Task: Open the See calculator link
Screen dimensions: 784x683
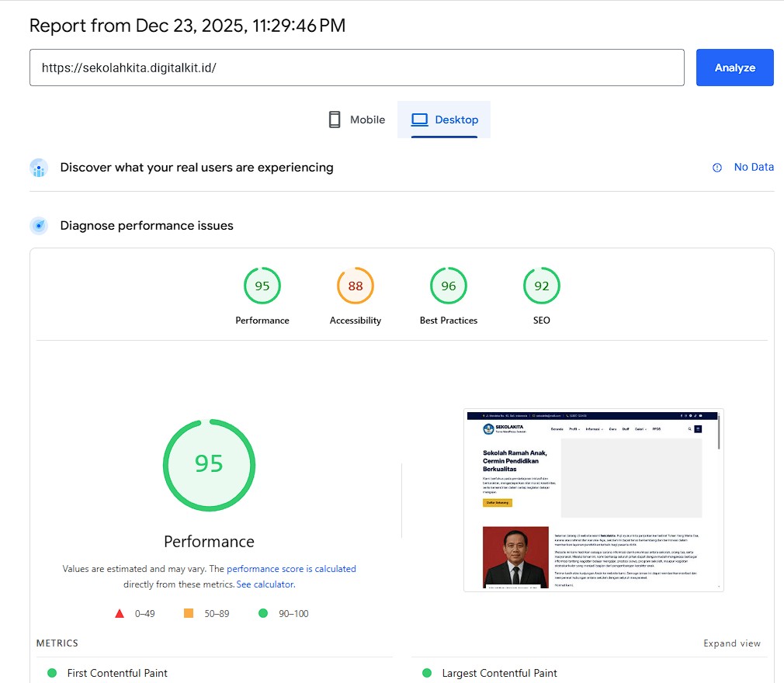Action: pyautogui.click(x=265, y=584)
